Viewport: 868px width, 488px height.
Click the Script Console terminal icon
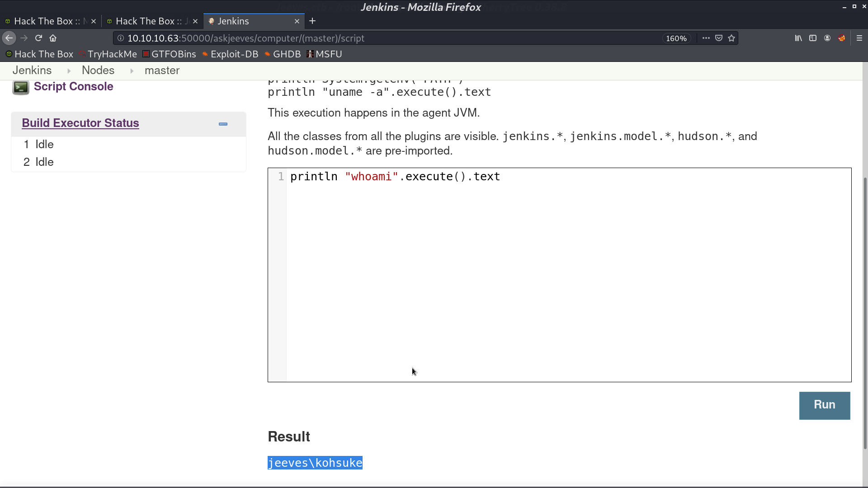click(20, 87)
